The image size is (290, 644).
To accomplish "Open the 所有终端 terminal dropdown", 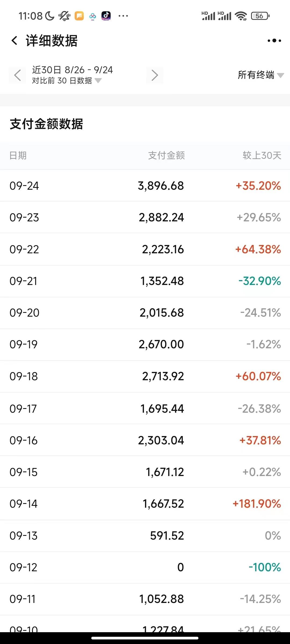I will (x=260, y=75).
